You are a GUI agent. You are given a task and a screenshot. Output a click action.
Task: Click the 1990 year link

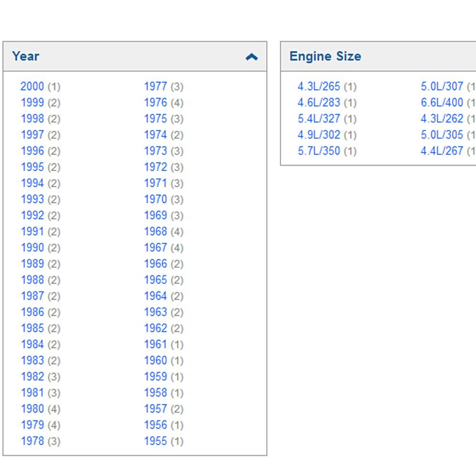click(32, 248)
